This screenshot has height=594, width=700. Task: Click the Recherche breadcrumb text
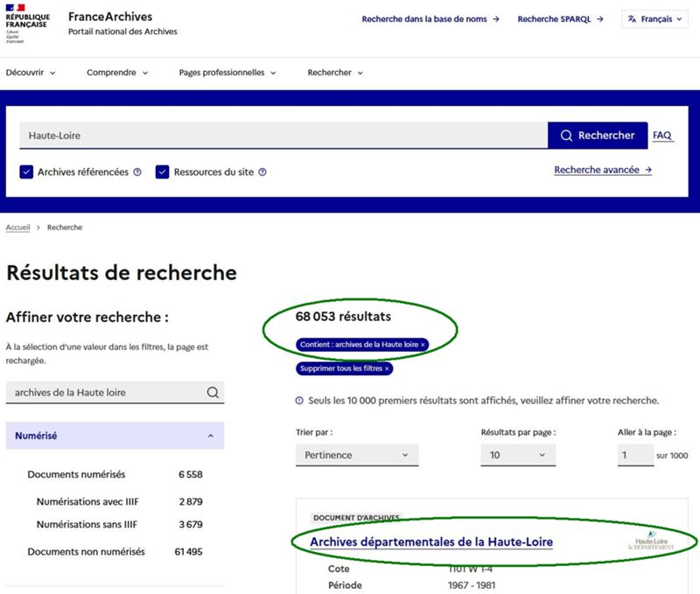click(65, 227)
